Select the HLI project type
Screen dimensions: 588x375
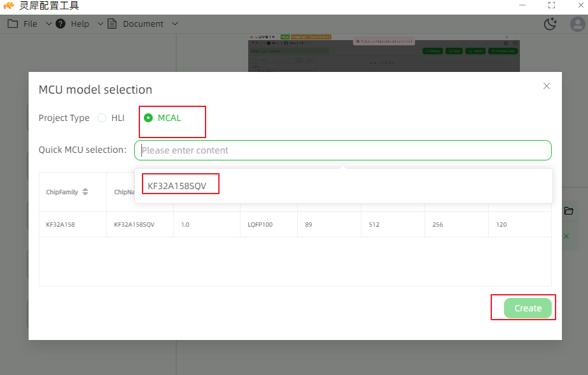[111, 118]
